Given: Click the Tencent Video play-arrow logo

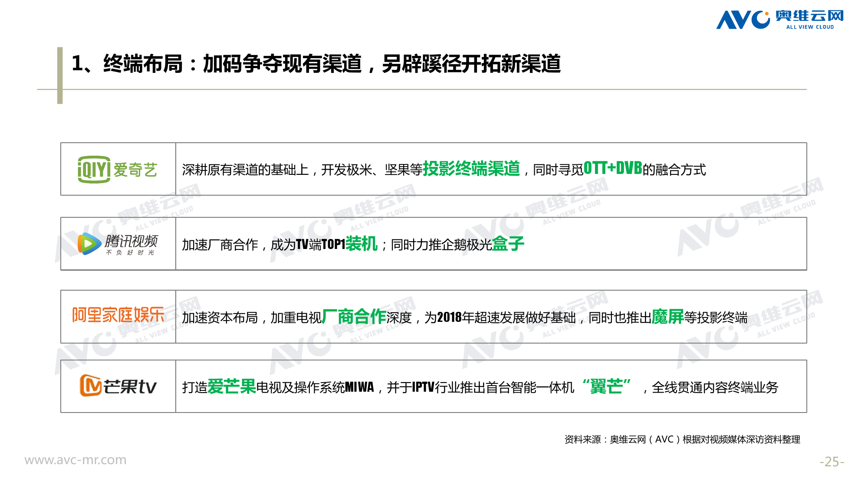Looking at the screenshot, I should [89, 244].
